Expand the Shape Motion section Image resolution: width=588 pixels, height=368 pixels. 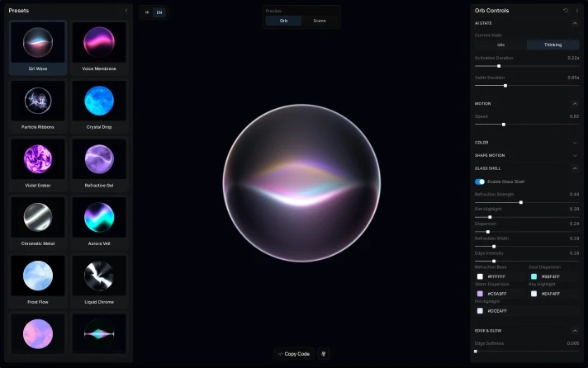pos(575,155)
